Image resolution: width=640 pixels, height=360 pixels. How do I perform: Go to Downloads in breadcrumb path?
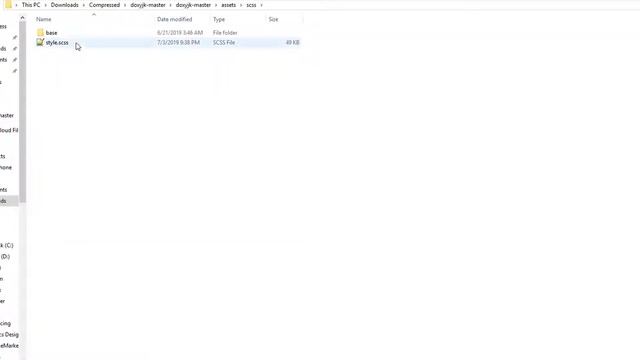click(64, 5)
